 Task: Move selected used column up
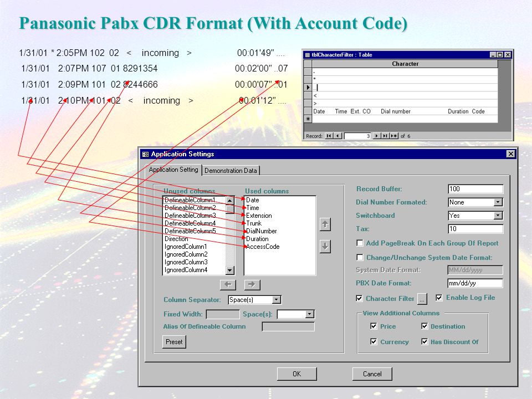point(325,224)
